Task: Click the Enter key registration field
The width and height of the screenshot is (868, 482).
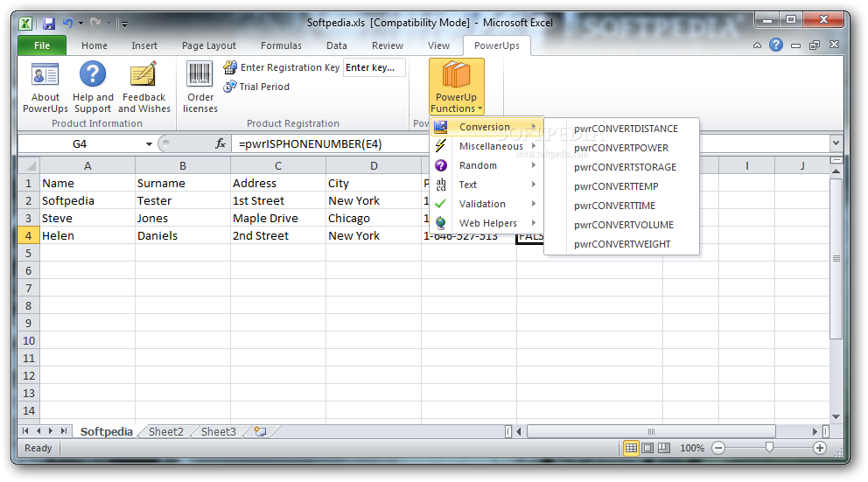Action: click(374, 67)
